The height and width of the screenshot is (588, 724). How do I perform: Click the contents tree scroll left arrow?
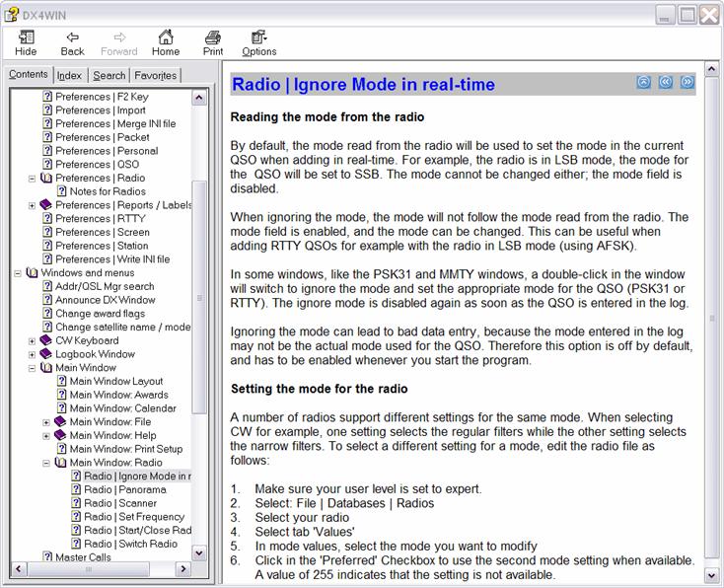tap(19, 568)
